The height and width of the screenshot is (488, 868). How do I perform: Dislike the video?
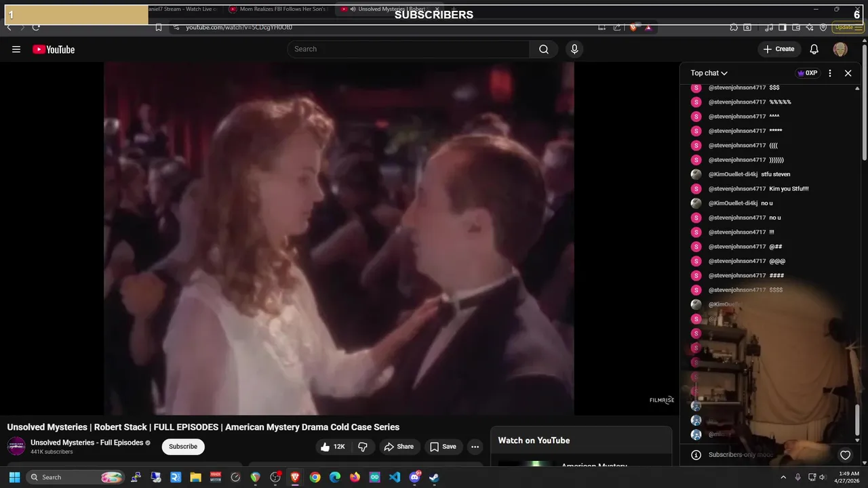pyautogui.click(x=363, y=447)
